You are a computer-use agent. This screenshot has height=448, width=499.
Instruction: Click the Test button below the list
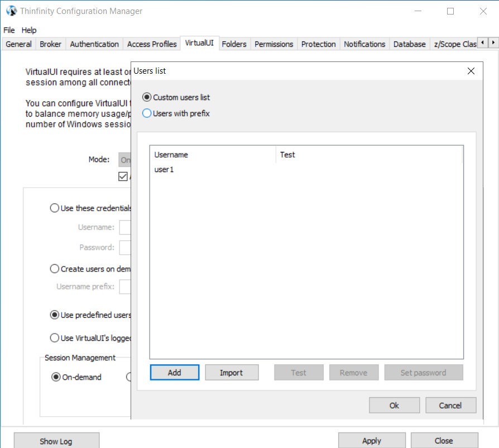[299, 373]
